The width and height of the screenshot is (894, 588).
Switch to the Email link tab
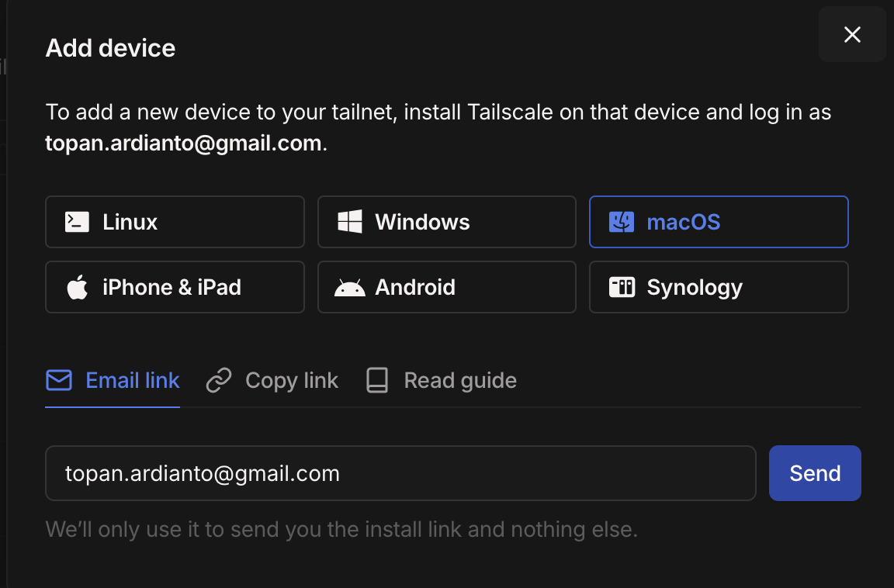[113, 381]
